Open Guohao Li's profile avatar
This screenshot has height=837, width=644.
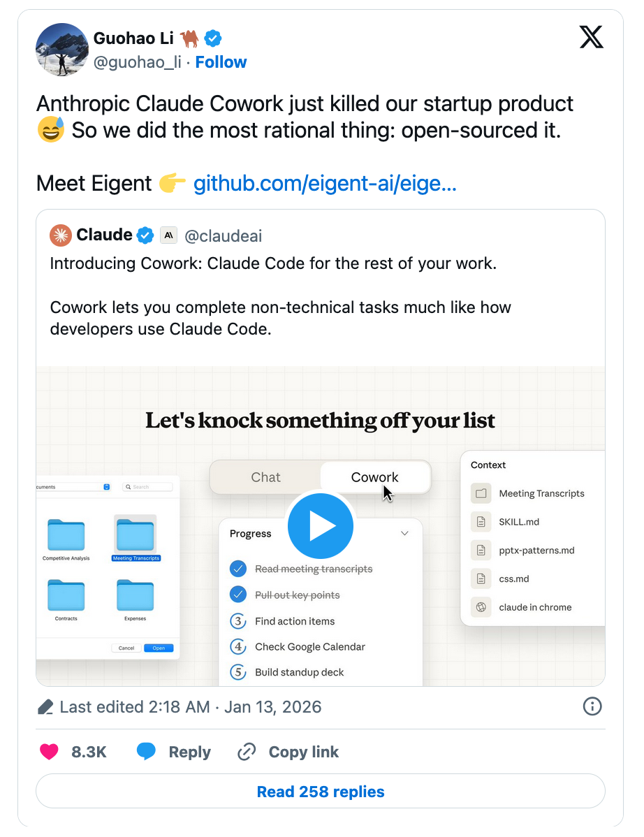(61, 50)
